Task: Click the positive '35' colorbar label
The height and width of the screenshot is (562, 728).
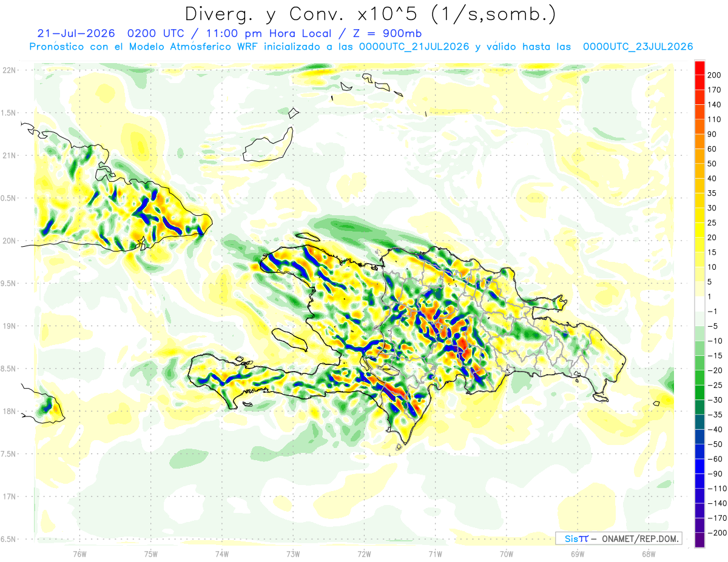Action: 713,193
